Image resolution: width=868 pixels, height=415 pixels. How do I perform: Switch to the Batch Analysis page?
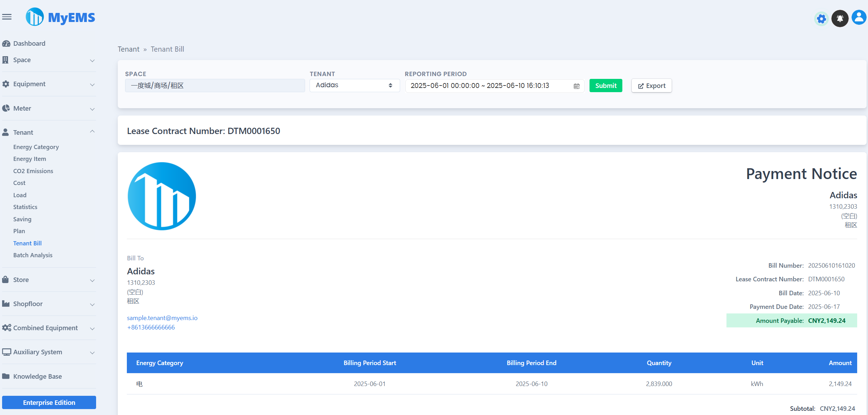[33, 255]
